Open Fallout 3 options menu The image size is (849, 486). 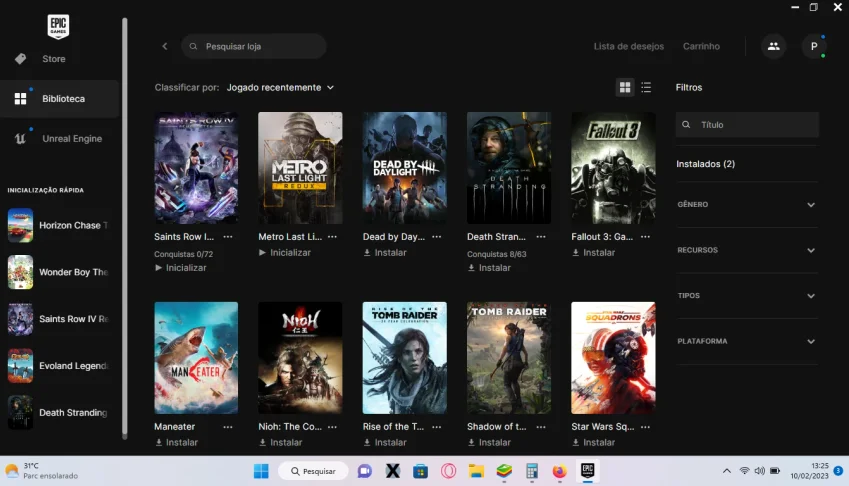(645, 237)
